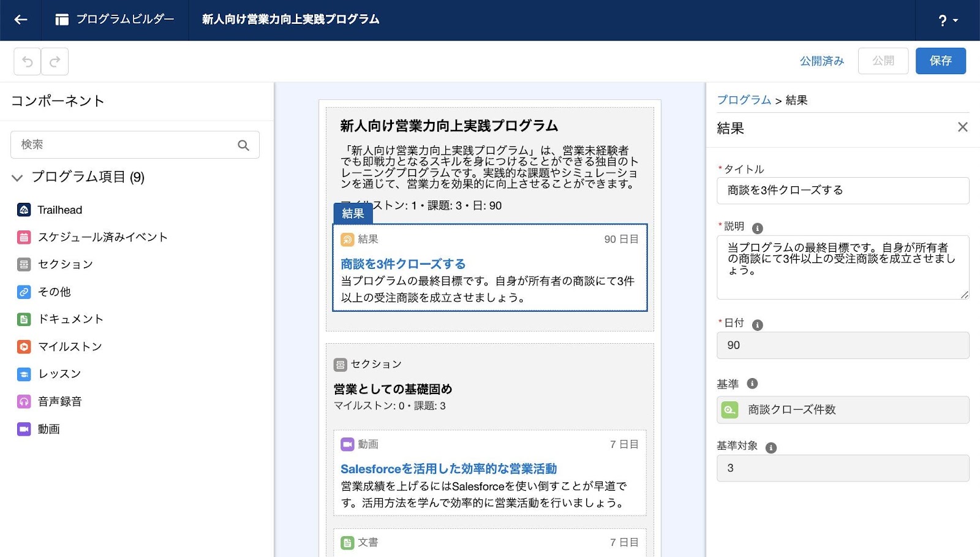
Task: Click the program title 新人向け営業力向上実践プログラム in canvas
Action: coord(449,126)
